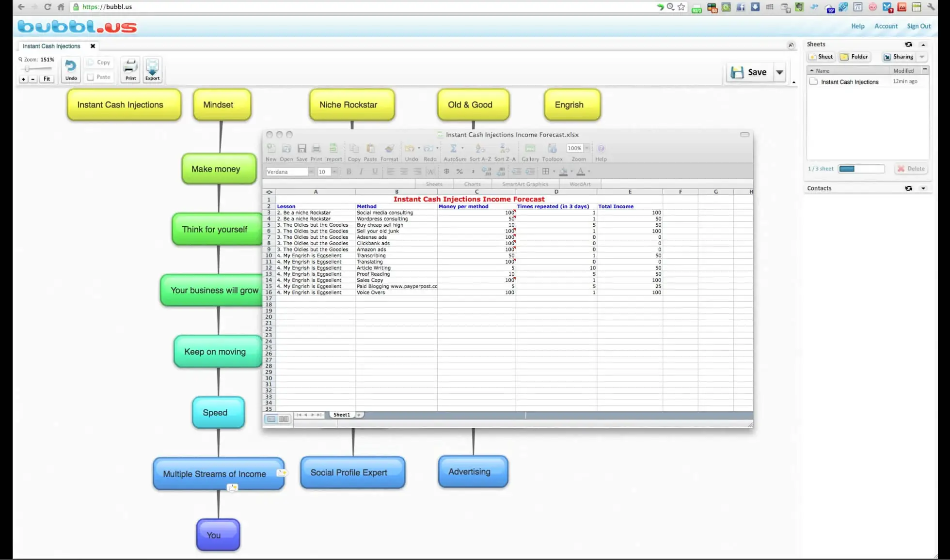Click the bubbl.us Print icon

pyautogui.click(x=130, y=70)
